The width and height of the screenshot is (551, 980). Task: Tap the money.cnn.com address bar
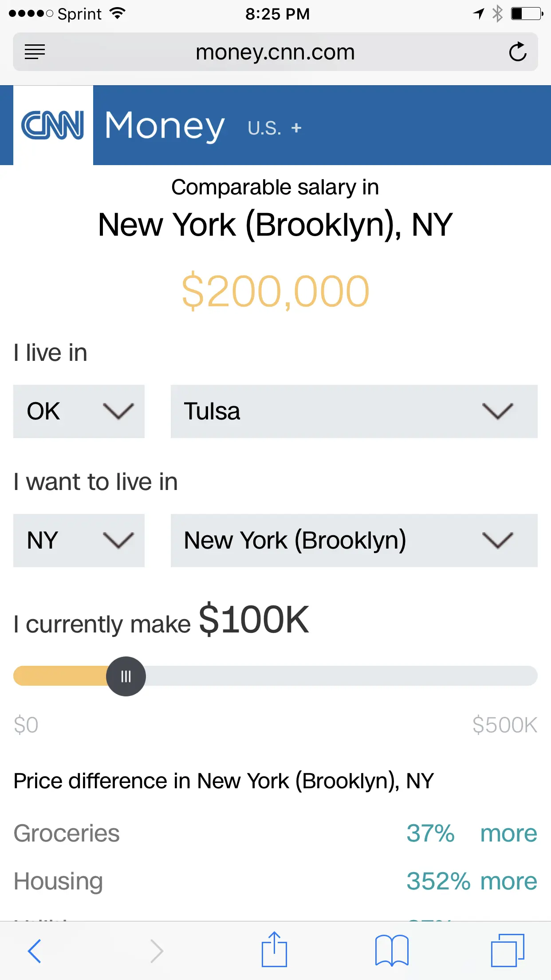(275, 52)
